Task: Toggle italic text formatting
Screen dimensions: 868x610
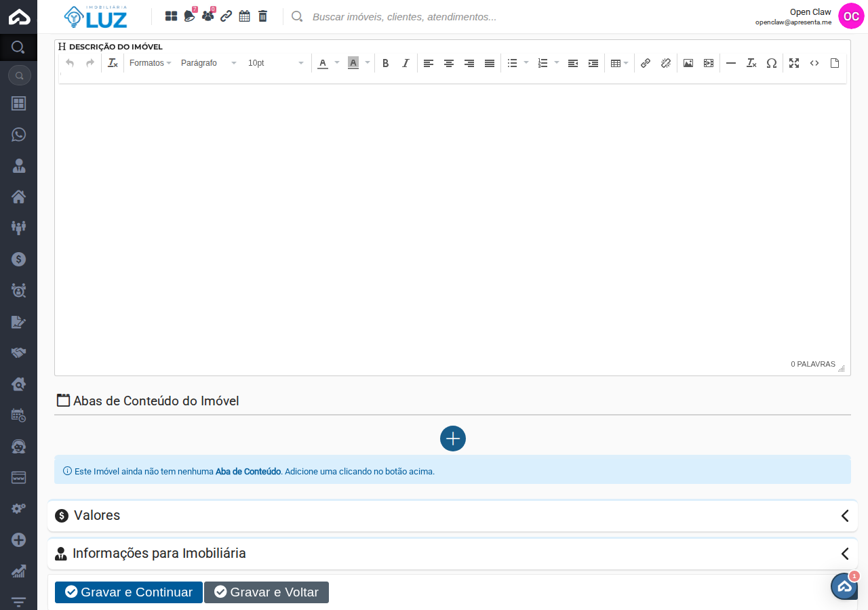Action: click(406, 63)
